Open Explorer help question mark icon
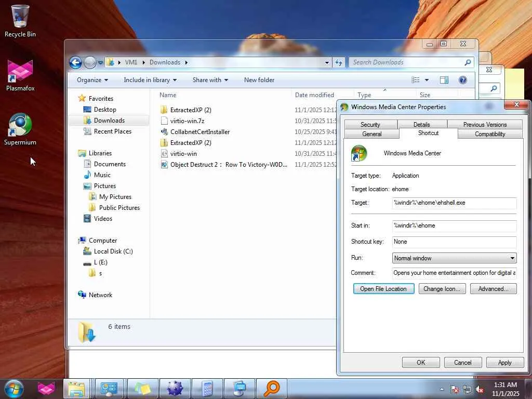The height and width of the screenshot is (399, 532). click(x=462, y=80)
